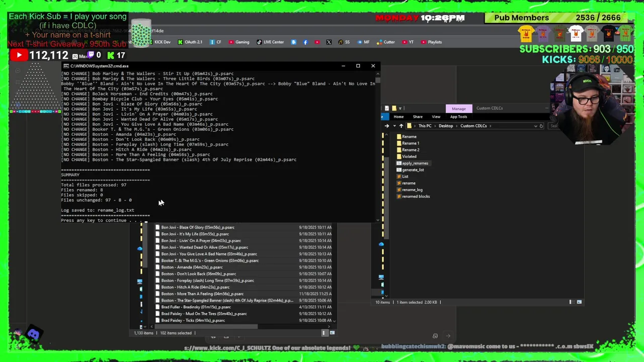Open the Facebook bookmark icon
This screenshot has height=362, width=644.
pos(305,42)
